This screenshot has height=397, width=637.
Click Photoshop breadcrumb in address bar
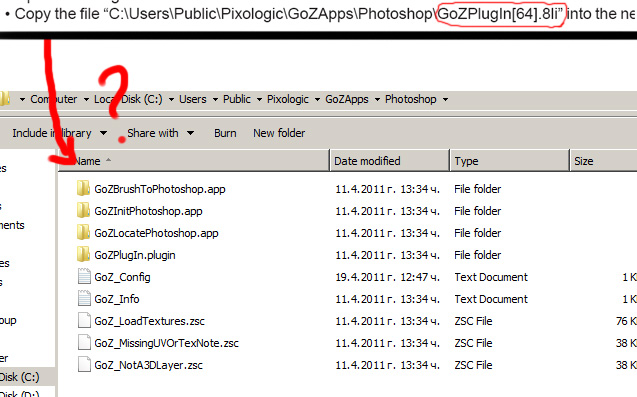[411, 99]
